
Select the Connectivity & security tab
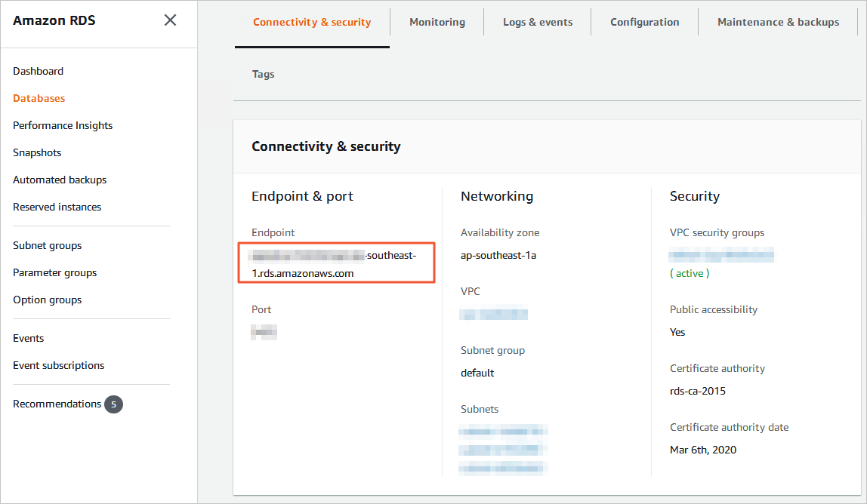coord(312,22)
